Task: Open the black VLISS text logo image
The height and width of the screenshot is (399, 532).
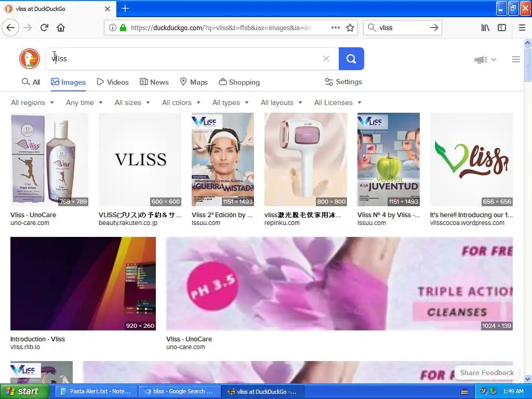Action: 140,159
